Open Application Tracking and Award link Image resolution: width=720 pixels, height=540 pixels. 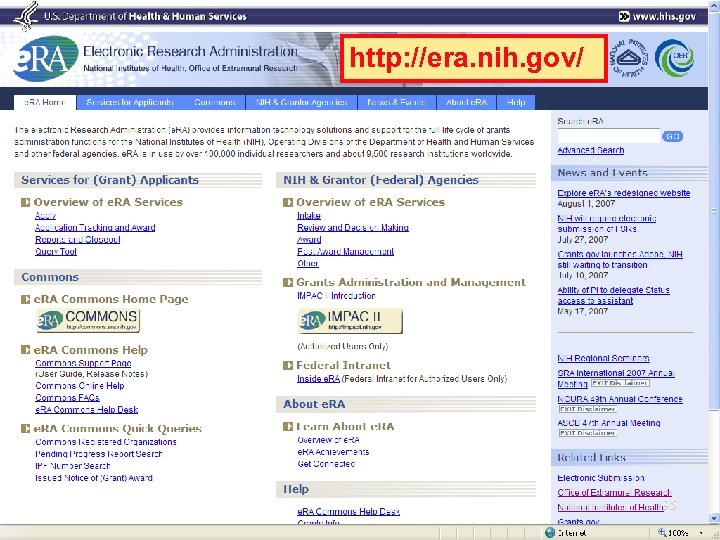pos(95,228)
